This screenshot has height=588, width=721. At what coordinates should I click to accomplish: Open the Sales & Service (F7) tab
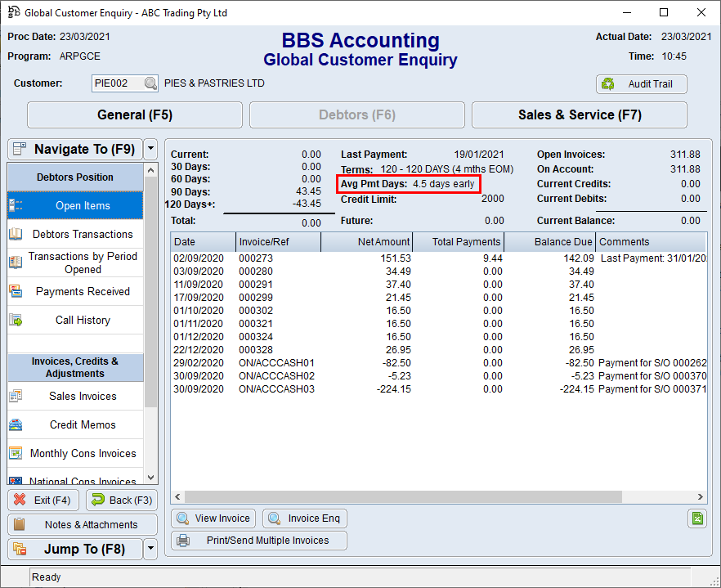[x=579, y=114]
